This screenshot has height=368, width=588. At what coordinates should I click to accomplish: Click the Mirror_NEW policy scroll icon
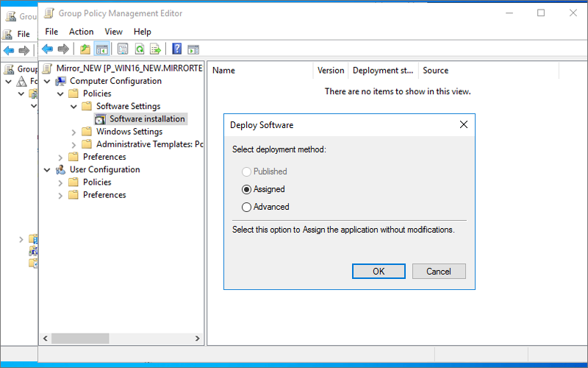pyautogui.click(x=47, y=68)
